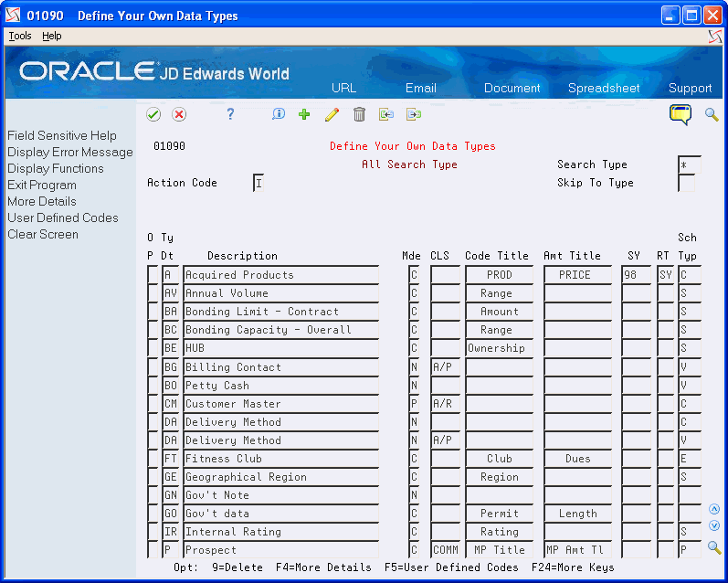Select Field Sensitive Help in sidebar
This screenshot has height=583, width=728.
[62, 135]
